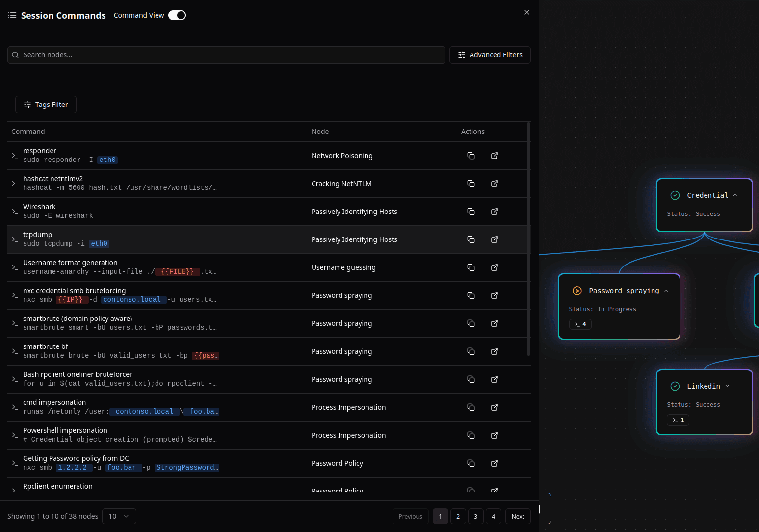Screen dimensions: 759x532
Task: Click the Next page button
Action: (518, 516)
